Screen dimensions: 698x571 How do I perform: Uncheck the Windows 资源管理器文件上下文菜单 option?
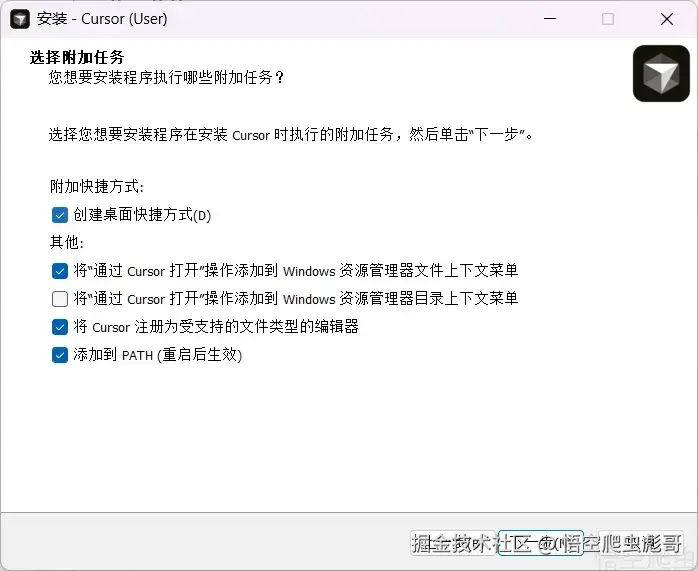[x=60, y=271]
